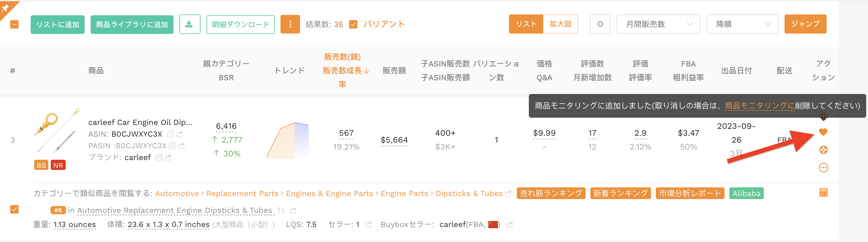The width and height of the screenshot is (868, 242).
Task: Click the orange heart monitoring icon
Action: pyautogui.click(x=823, y=132)
